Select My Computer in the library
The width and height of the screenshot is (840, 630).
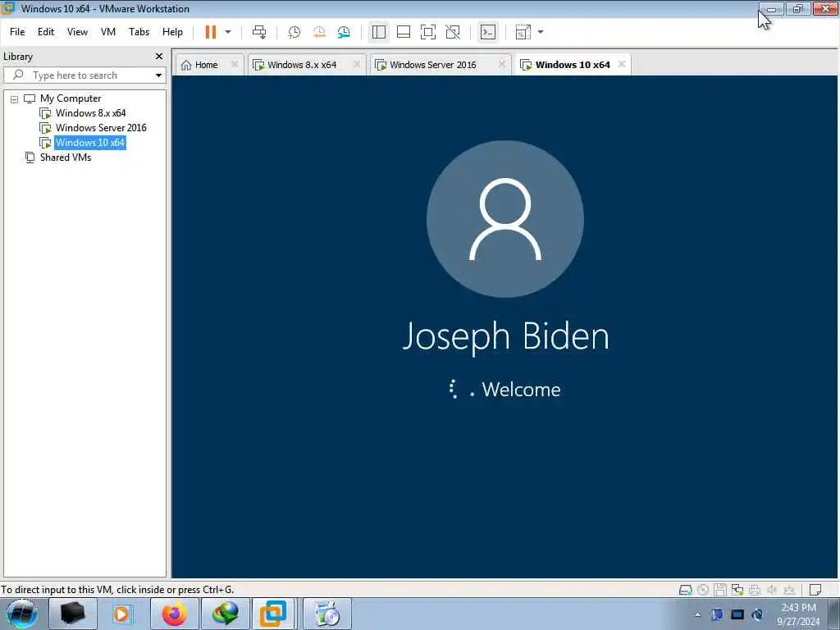click(71, 98)
